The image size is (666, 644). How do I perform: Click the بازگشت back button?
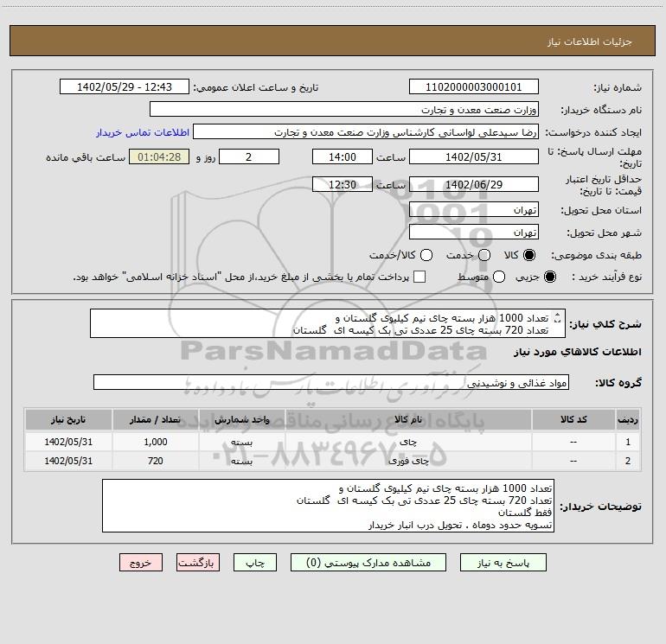click(198, 563)
